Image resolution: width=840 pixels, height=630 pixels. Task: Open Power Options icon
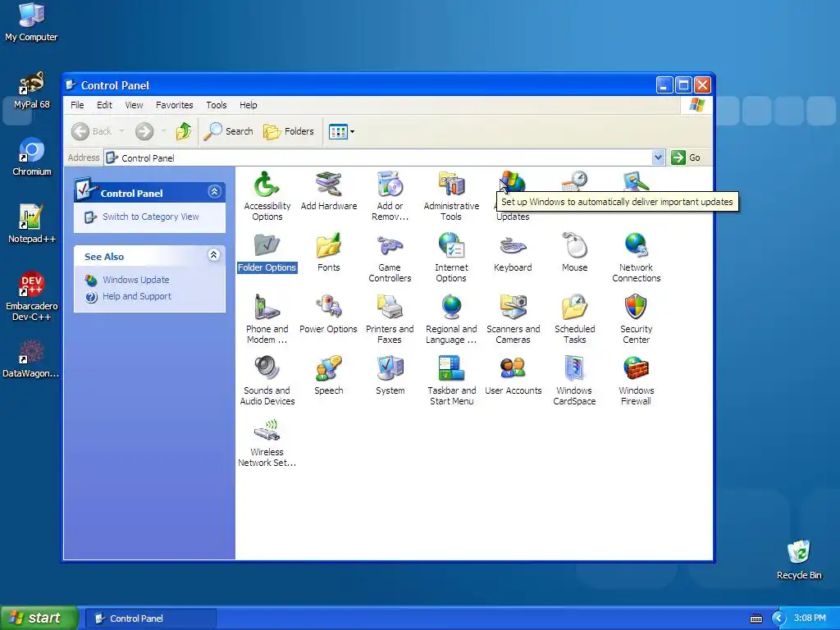(328, 308)
